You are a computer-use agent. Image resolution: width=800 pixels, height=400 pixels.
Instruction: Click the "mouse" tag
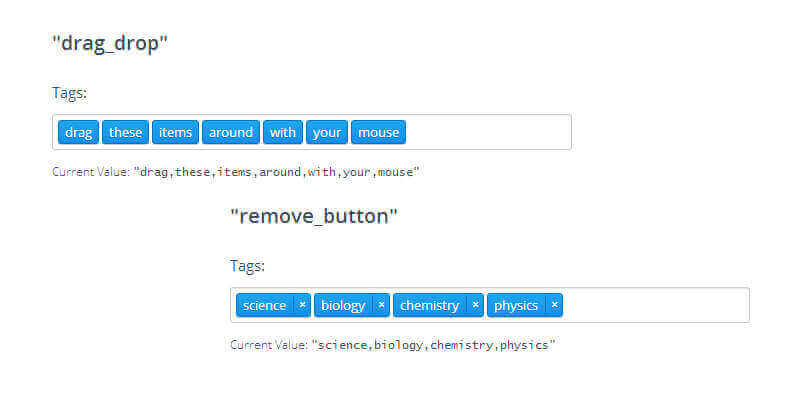point(378,132)
